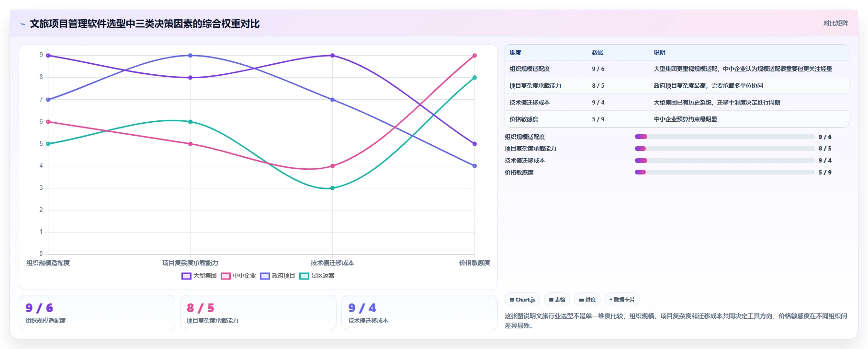Click the dashboard title text
Viewport: 868px width, 349px height.
145,23
